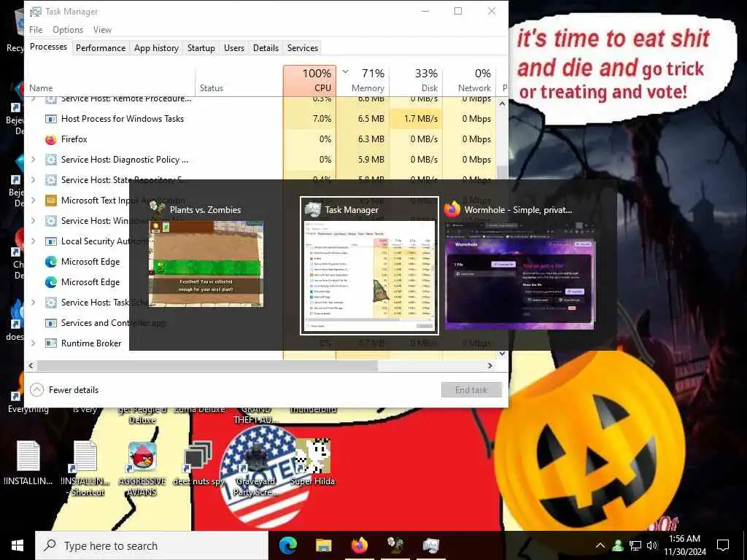Open the Options menu
Screen dimensions: 747x560
[68, 29]
